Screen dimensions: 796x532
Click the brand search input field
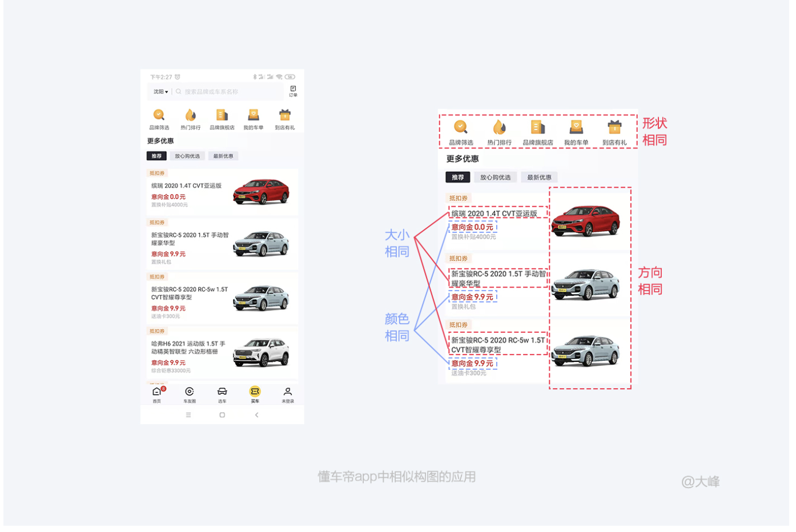coord(228,91)
